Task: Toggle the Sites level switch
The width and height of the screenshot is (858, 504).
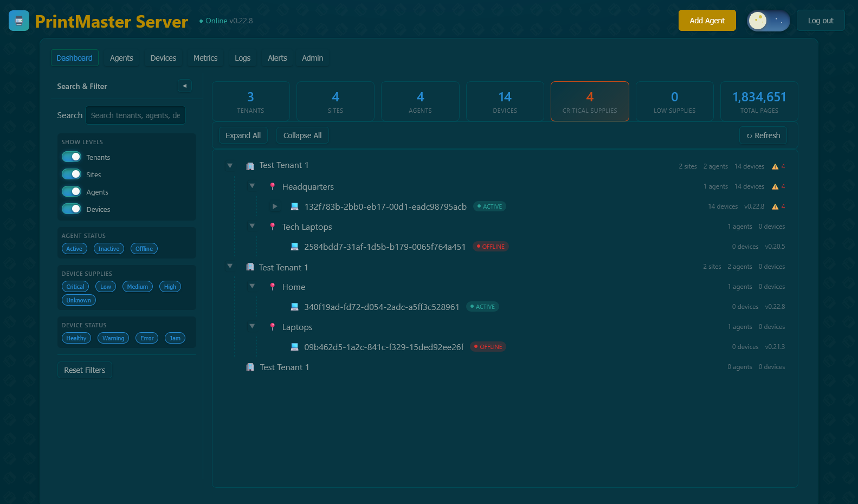Action: (72, 174)
